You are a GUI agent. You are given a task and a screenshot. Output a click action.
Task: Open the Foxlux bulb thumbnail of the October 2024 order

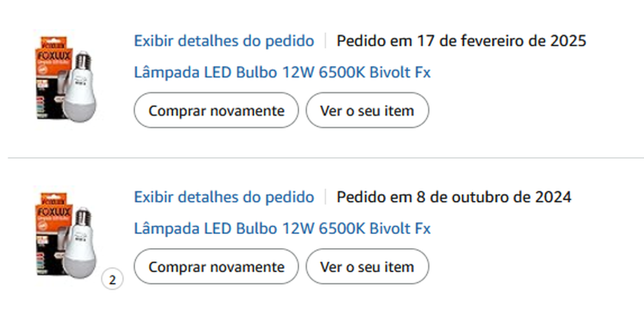pos(65,233)
